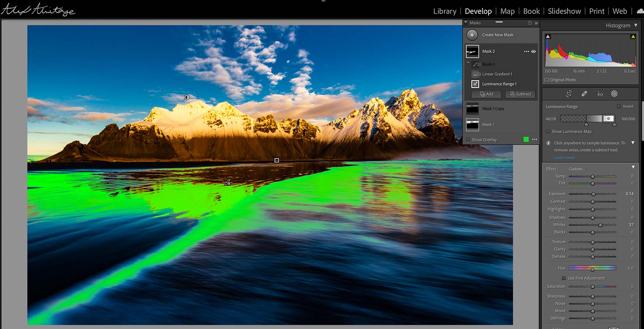Select the Linear Gradient 1 component icon
The height and width of the screenshot is (329, 644).
477,74
